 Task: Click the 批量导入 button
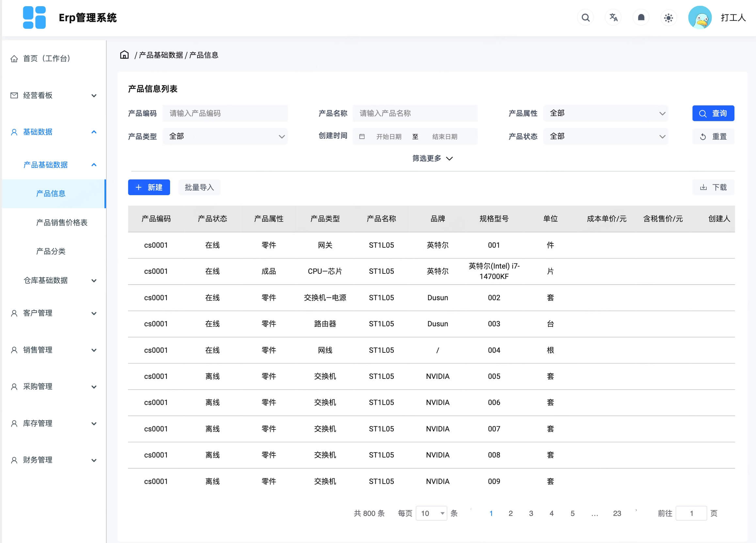tap(199, 187)
